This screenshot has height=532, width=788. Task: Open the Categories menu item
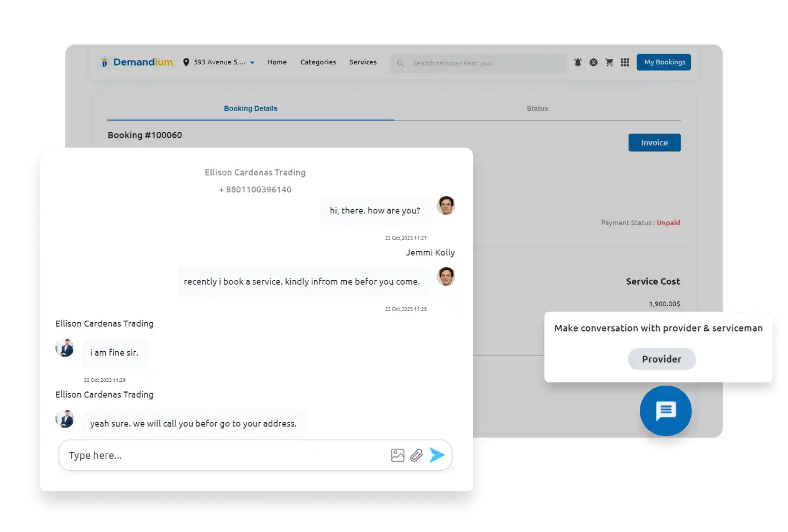click(318, 62)
